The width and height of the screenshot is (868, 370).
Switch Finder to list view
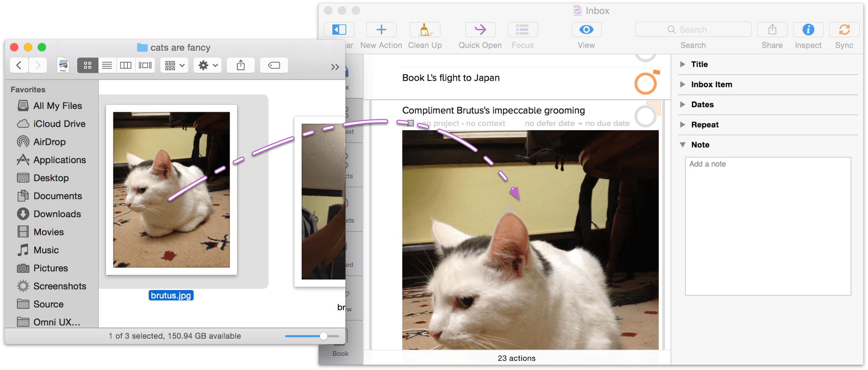pos(107,65)
